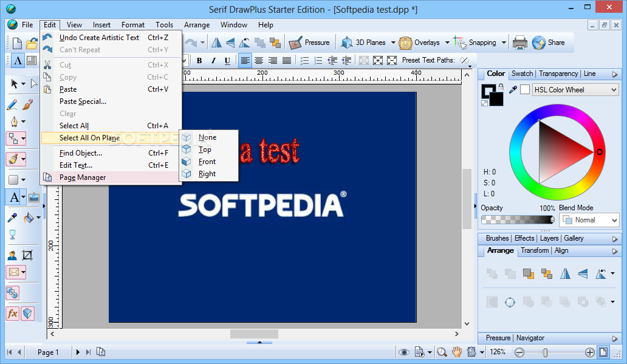This screenshot has height=364, width=627.
Task: Click Undo Create Artistic Text
Action: pos(111,38)
